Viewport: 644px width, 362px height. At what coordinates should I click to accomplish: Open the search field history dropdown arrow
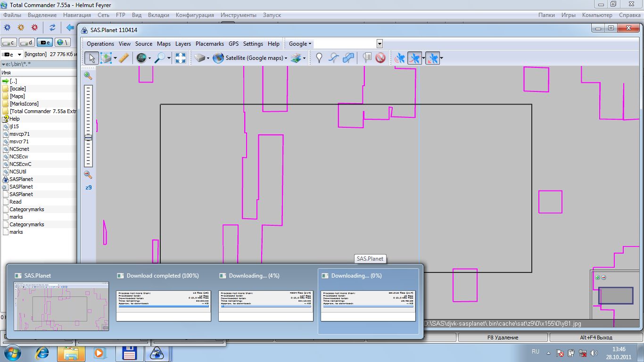pos(380,44)
